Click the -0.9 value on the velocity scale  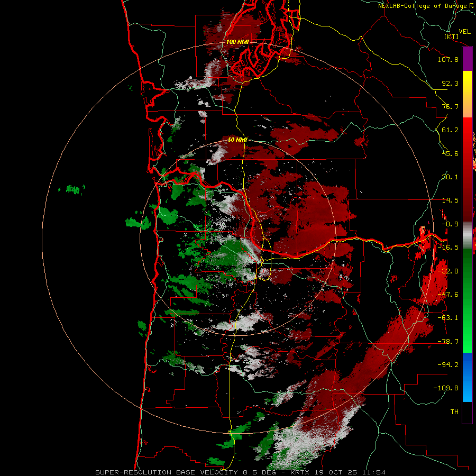[450, 224]
